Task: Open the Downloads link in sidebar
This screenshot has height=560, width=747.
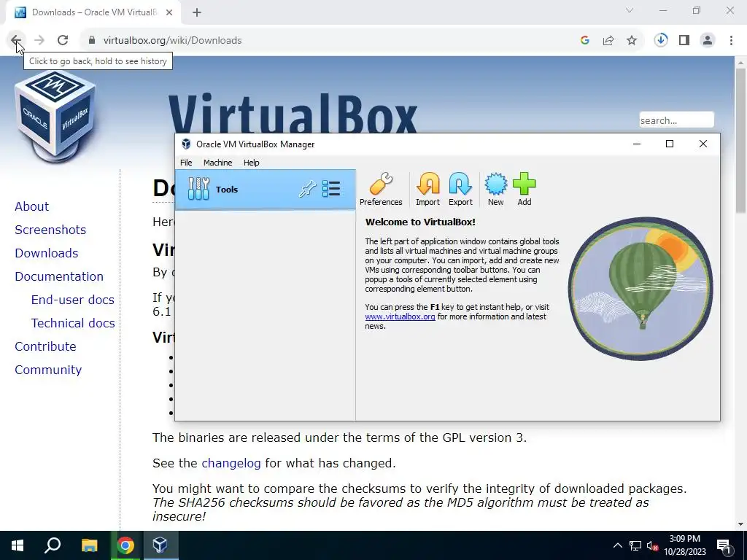Action: coord(46,253)
